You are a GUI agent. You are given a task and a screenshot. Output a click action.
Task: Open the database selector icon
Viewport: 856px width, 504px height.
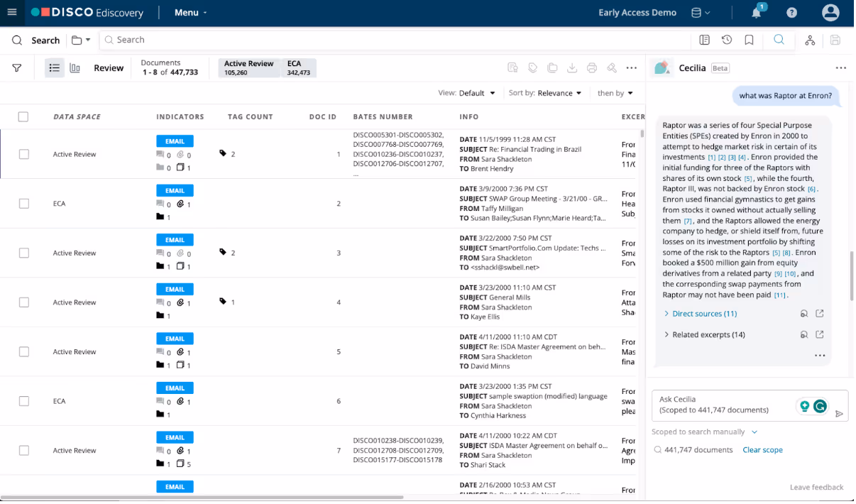701,13
